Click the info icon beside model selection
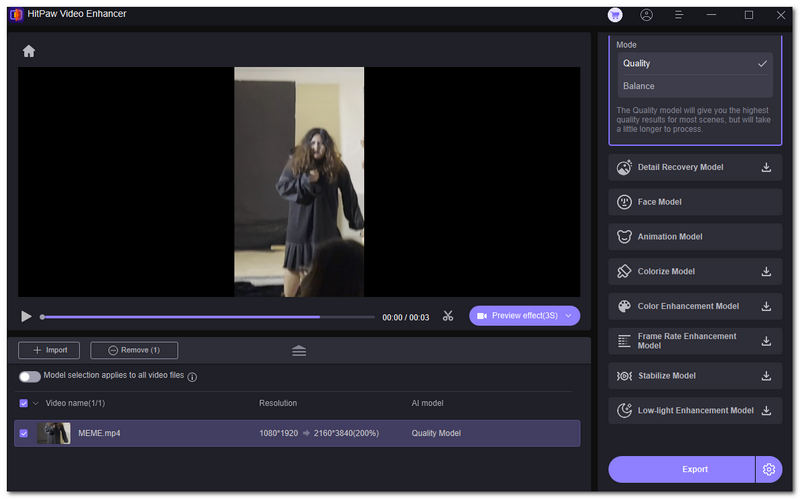 click(x=192, y=377)
